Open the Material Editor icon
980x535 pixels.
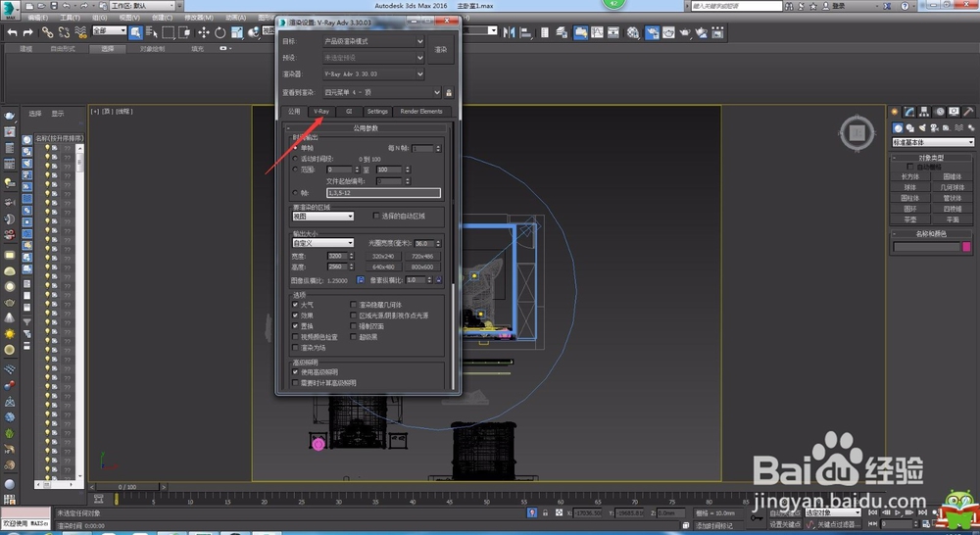tap(633, 32)
